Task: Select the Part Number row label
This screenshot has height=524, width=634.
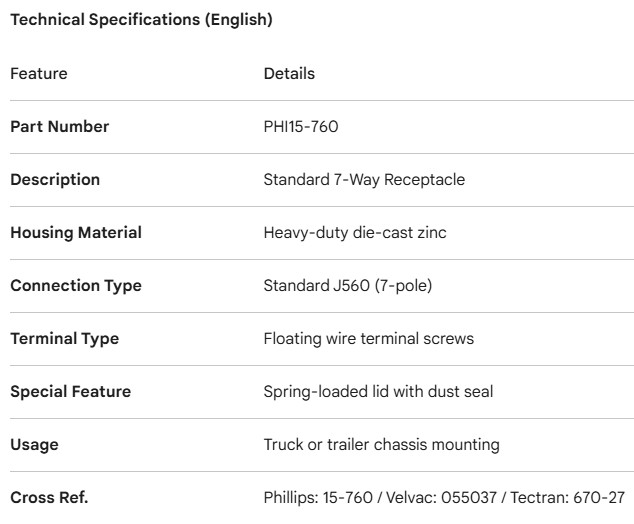Action: 60,127
